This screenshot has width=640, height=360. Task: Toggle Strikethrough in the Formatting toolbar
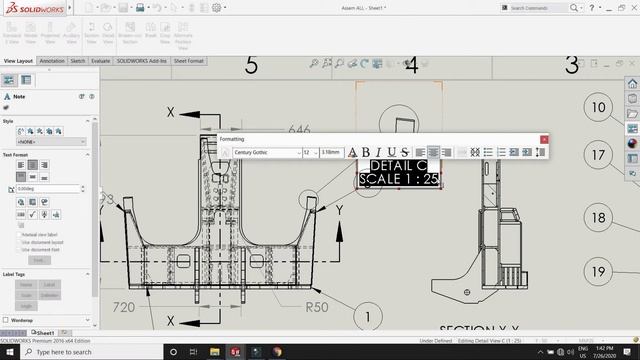[404, 152]
